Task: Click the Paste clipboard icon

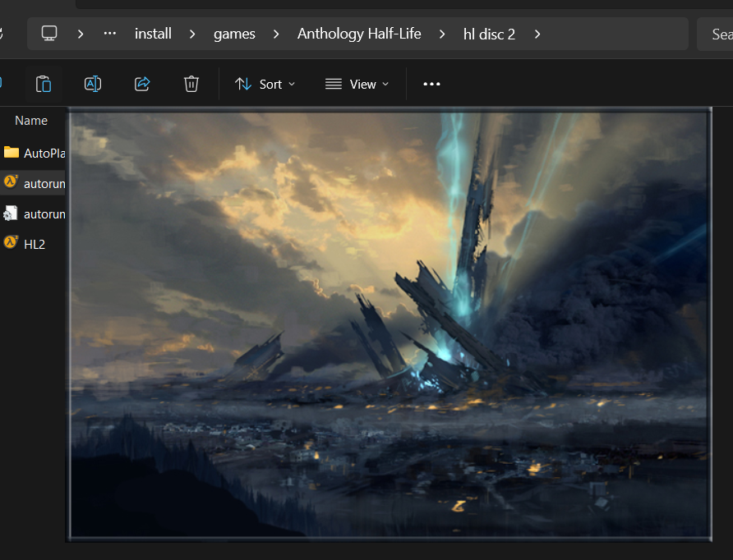Action: pos(44,84)
